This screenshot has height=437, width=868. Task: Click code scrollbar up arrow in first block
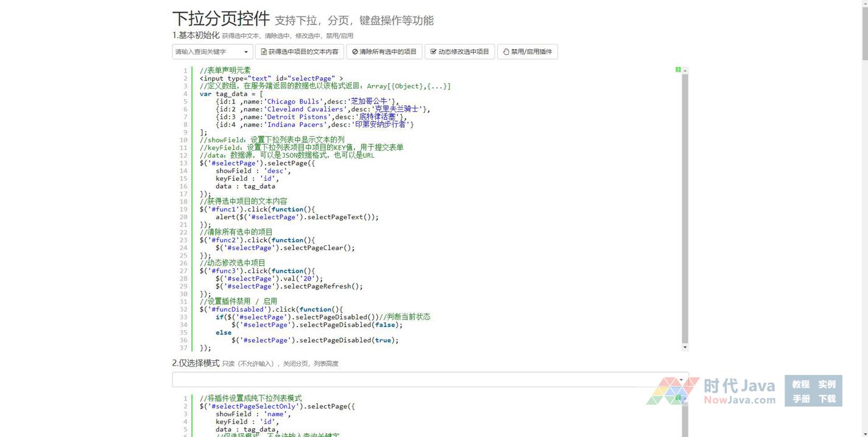point(685,71)
